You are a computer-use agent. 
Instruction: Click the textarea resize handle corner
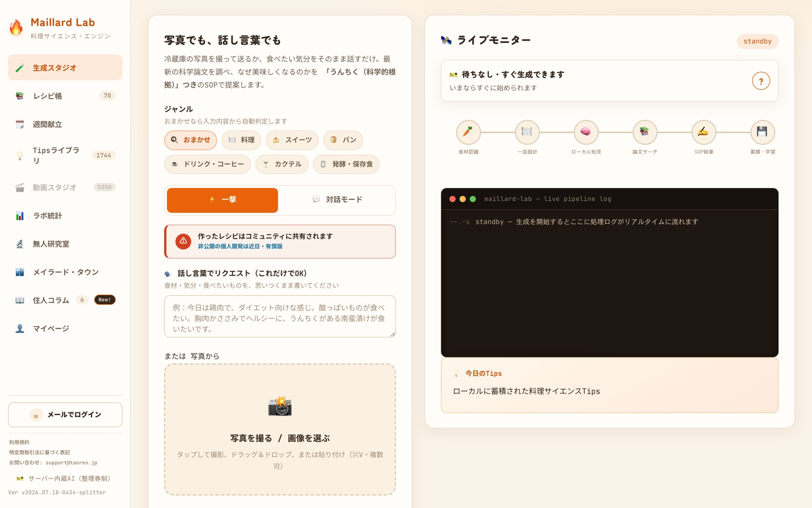click(x=392, y=334)
